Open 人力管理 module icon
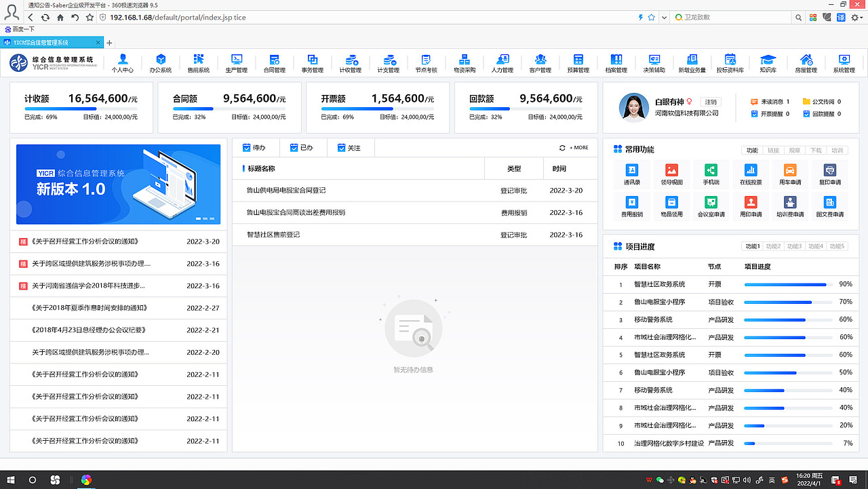The height and width of the screenshot is (489, 868). pyautogui.click(x=502, y=64)
